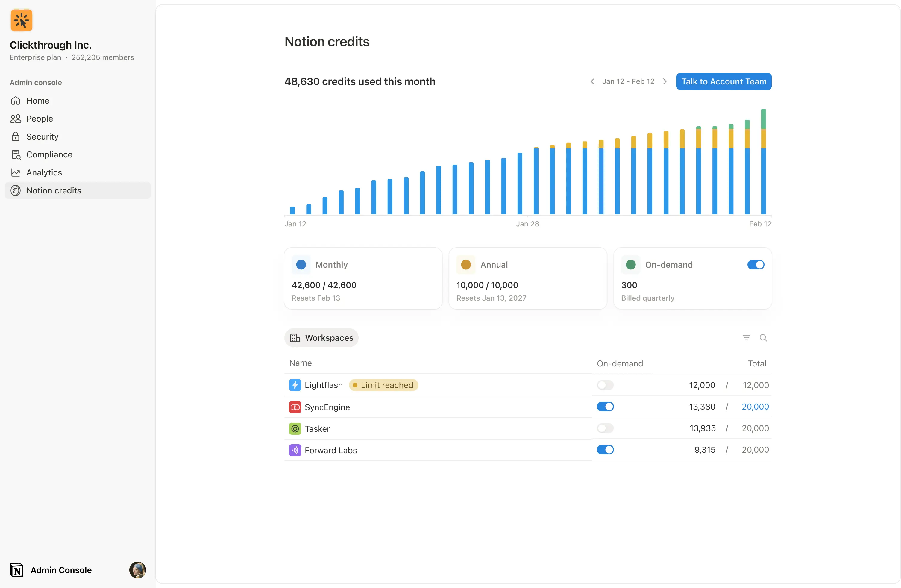The height and width of the screenshot is (588, 901).
Task: Click the Security lock icon
Action: pyautogui.click(x=16, y=137)
